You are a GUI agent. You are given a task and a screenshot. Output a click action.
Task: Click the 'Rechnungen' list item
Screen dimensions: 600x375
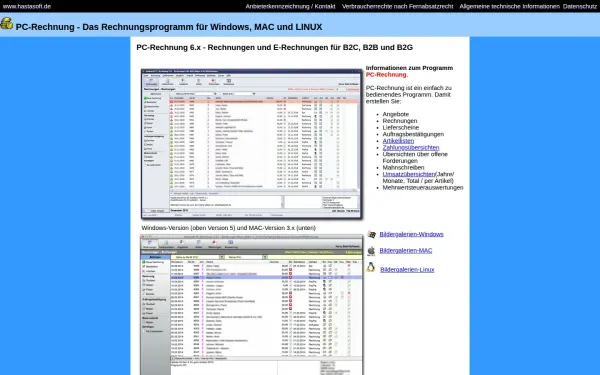400,121
